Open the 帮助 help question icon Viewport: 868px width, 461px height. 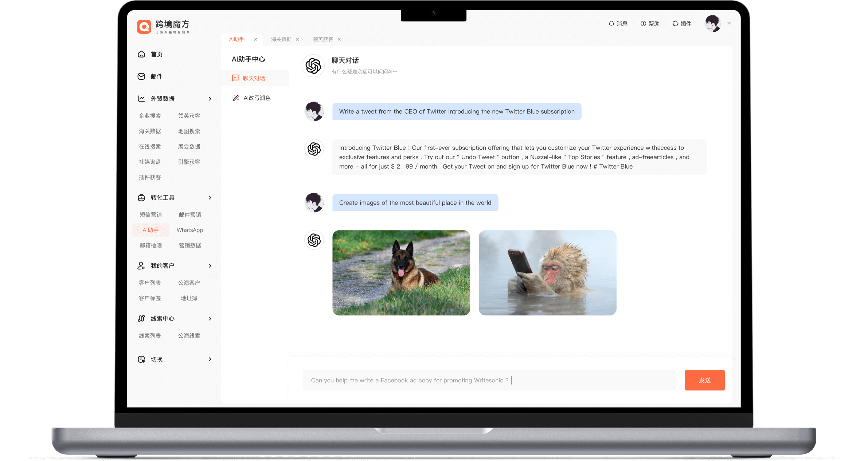(x=643, y=24)
